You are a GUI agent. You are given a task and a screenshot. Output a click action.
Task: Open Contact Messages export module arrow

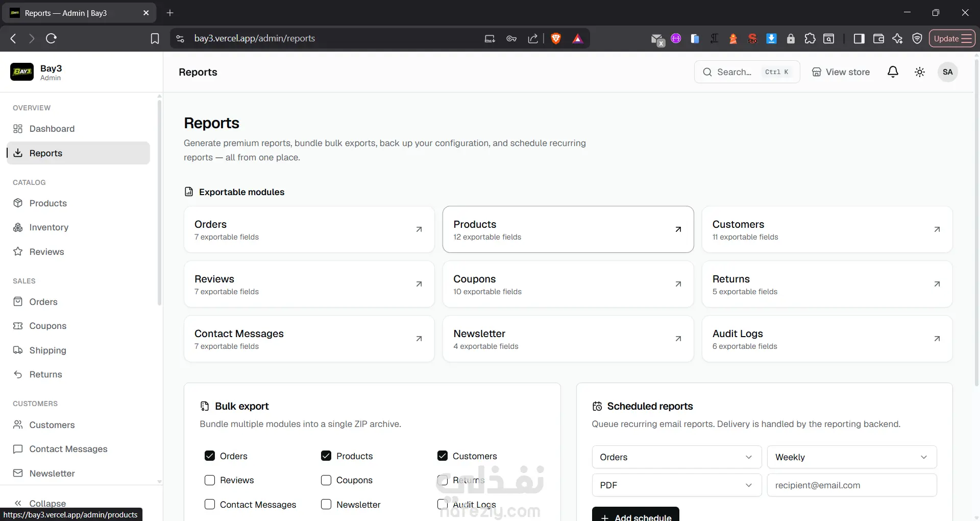(419, 339)
